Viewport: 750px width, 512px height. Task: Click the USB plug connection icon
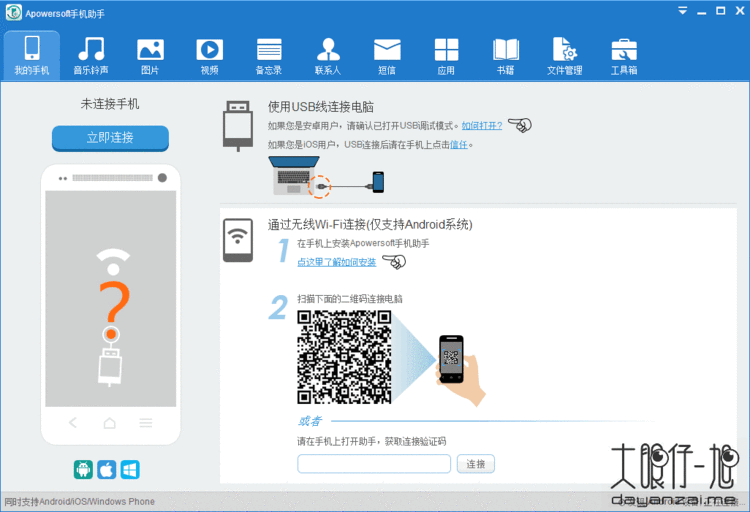[x=238, y=126]
